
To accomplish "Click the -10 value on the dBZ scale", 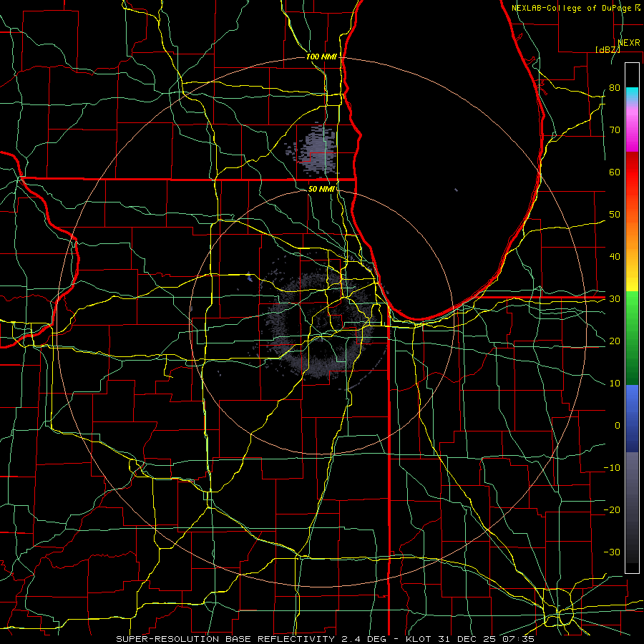I will 612,468.
